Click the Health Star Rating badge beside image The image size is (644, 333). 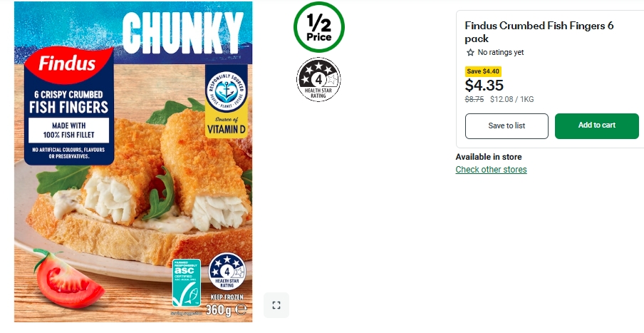click(x=318, y=80)
